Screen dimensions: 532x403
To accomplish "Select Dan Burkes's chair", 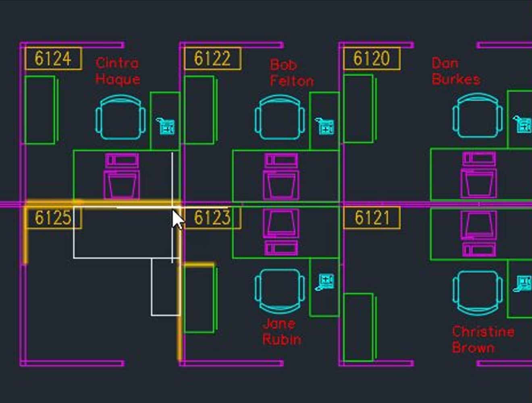I will [477, 116].
